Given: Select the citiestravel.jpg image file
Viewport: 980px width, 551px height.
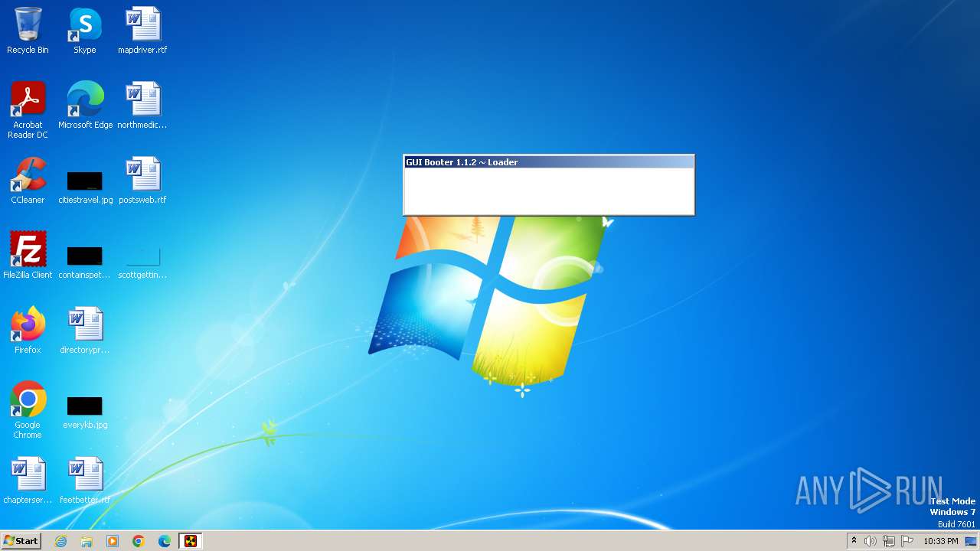Looking at the screenshot, I should 85,187.
